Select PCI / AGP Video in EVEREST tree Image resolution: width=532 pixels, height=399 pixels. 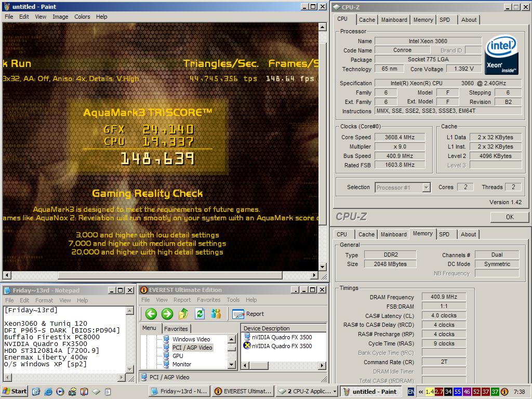[192, 348]
